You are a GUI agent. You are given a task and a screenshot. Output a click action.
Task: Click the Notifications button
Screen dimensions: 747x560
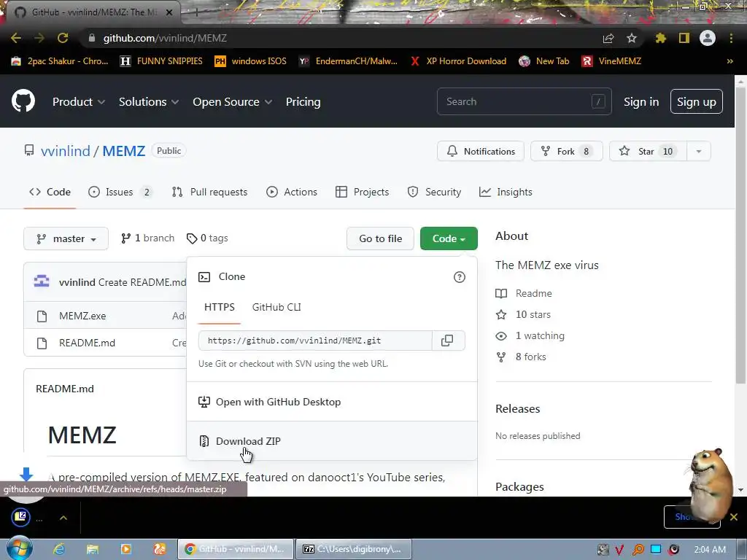(x=481, y=152)
